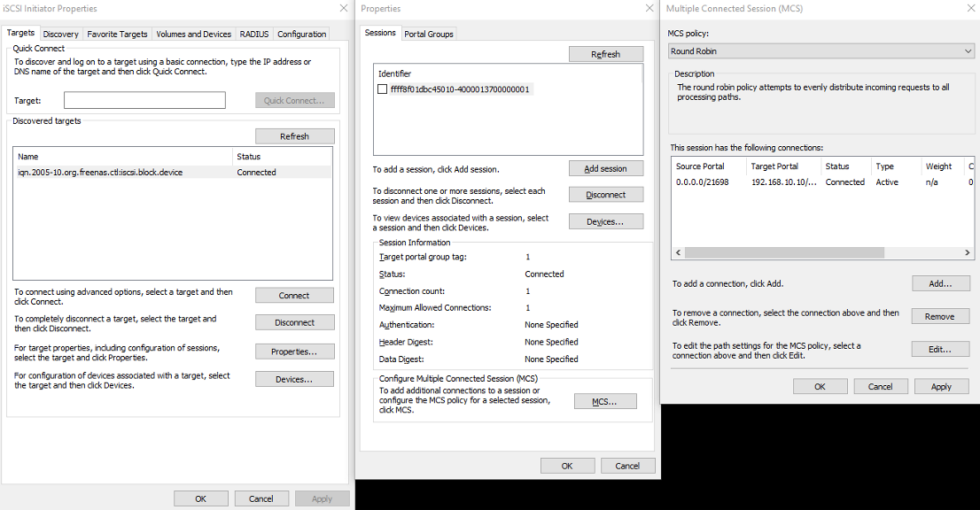This screenshot has width=980, height=510.
Task: Select the Volumes and Devices tab
Action: [x=193, y=34]
